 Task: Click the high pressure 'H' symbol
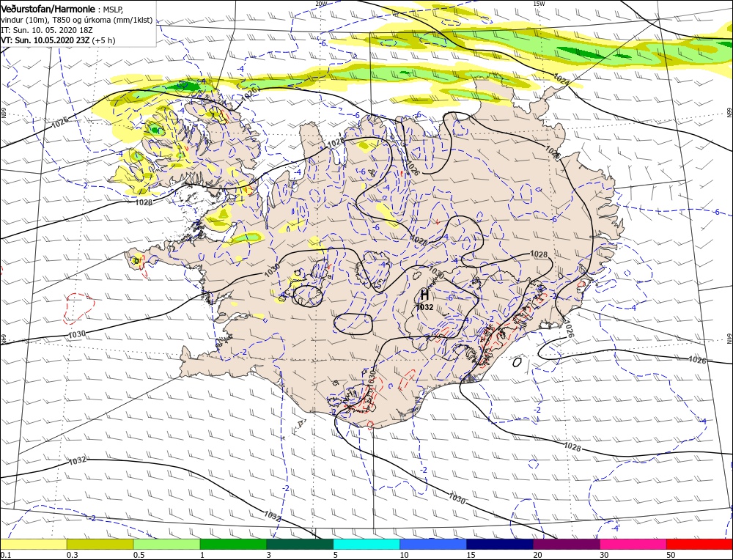click(x=424, y=295)
